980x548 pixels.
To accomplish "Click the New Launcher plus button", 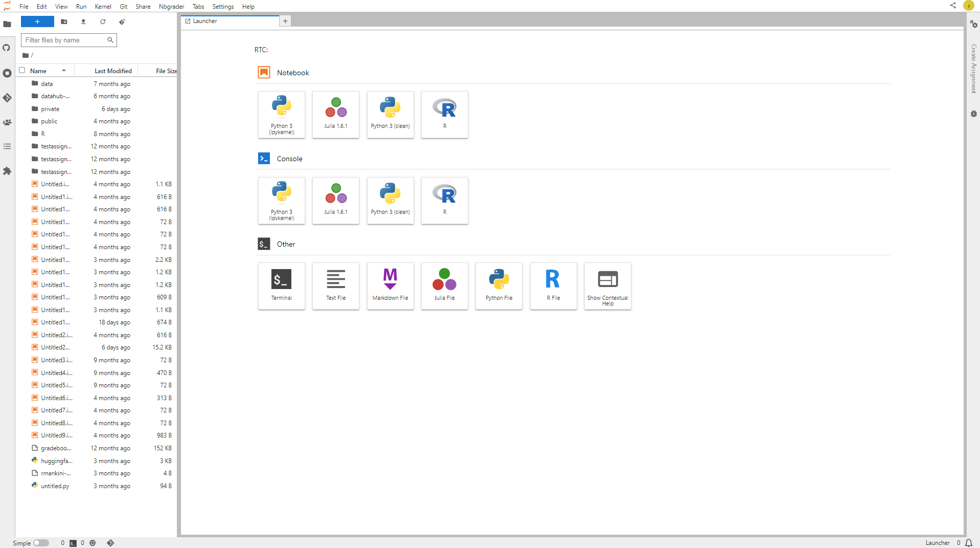I will (37, 21).
